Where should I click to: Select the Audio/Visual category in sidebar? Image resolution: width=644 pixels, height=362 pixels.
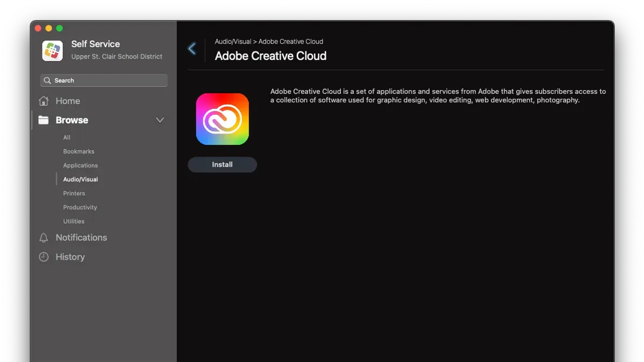pyautogui.click(x=80, y=179)
